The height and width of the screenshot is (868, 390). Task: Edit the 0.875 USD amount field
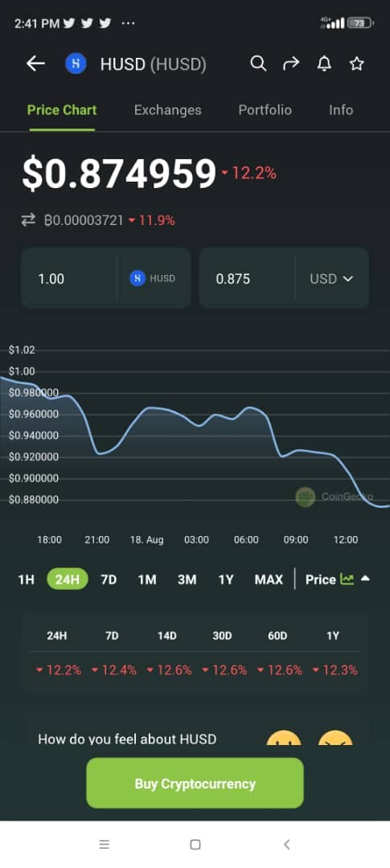(247, 278)
